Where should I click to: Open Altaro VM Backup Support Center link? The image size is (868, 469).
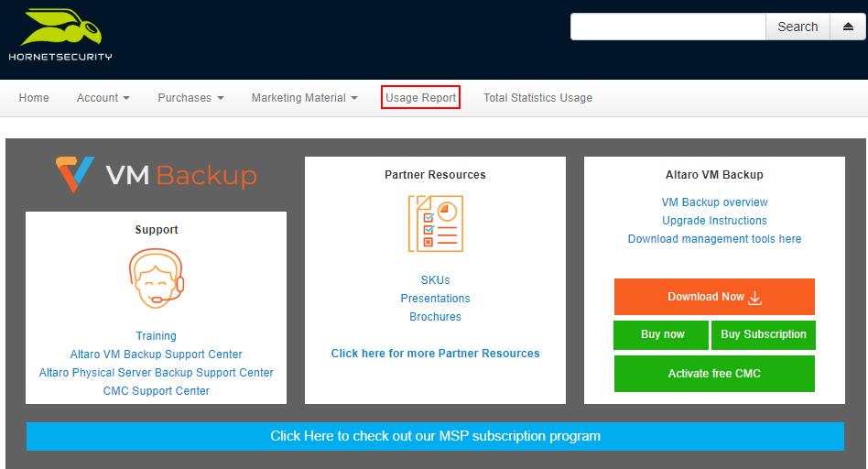(x=156, y=354)
